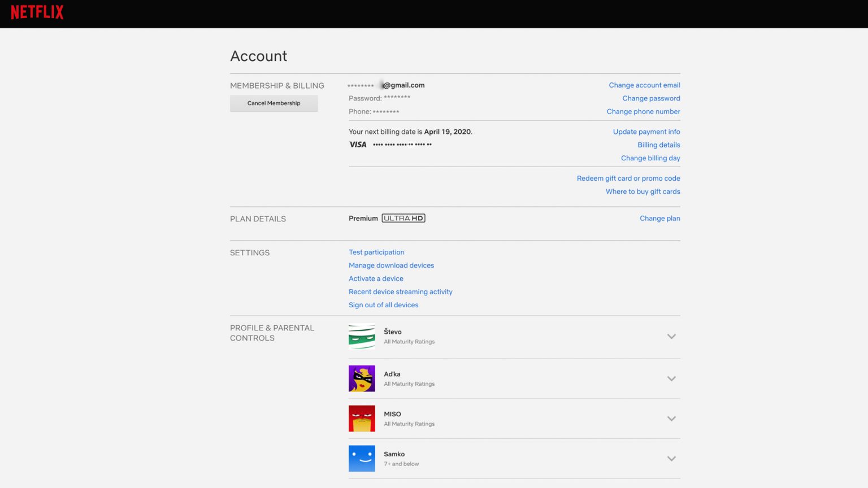The width and height of the screenshot is (868, 488).
Task: Open Test participation settings
Action: 376,252
